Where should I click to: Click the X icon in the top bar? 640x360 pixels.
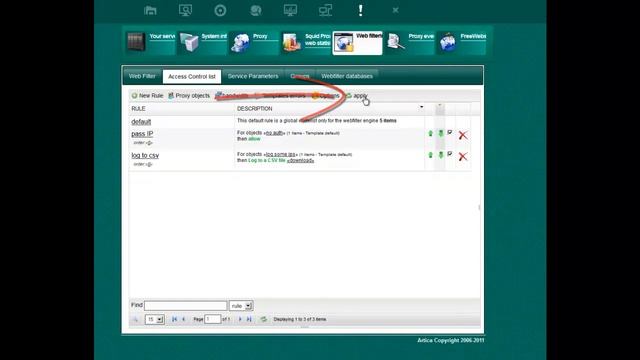click(x=396, y=10)
